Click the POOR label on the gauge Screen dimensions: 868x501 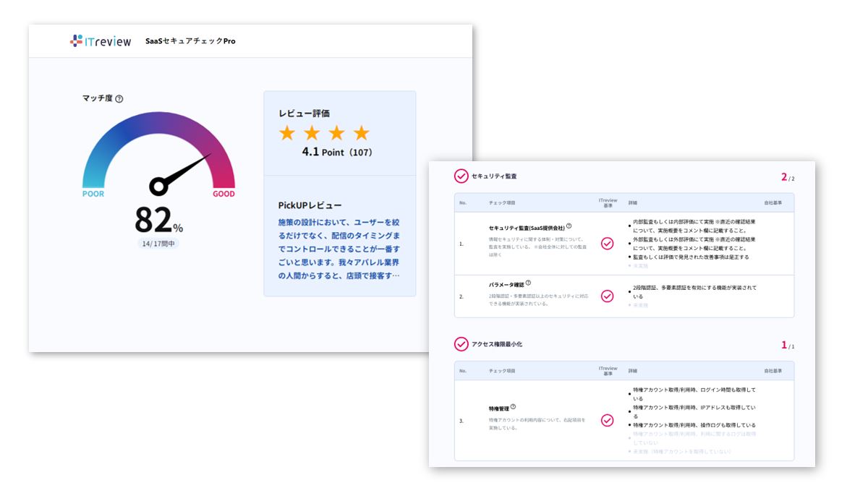93,194
